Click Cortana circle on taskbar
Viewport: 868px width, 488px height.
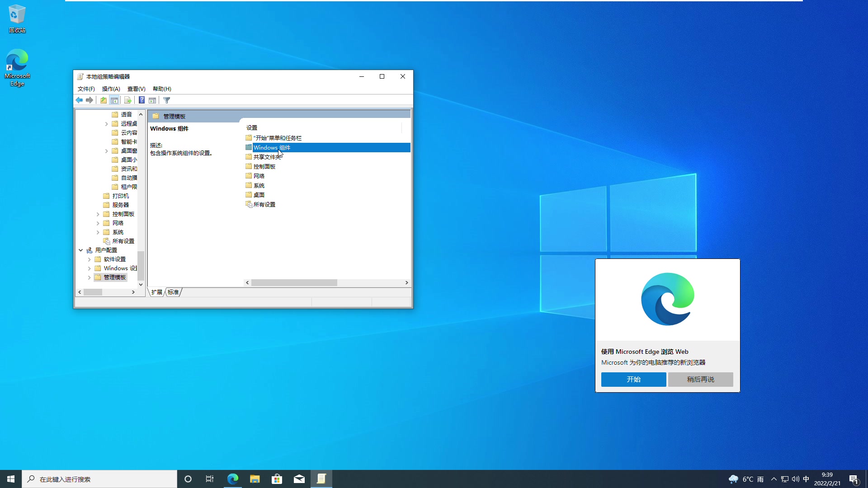point(188,479)
